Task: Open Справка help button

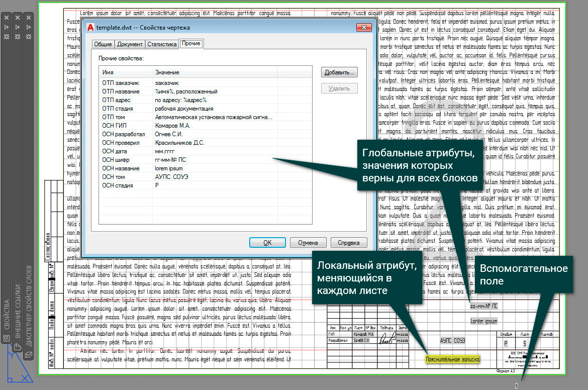Action: 349,243
